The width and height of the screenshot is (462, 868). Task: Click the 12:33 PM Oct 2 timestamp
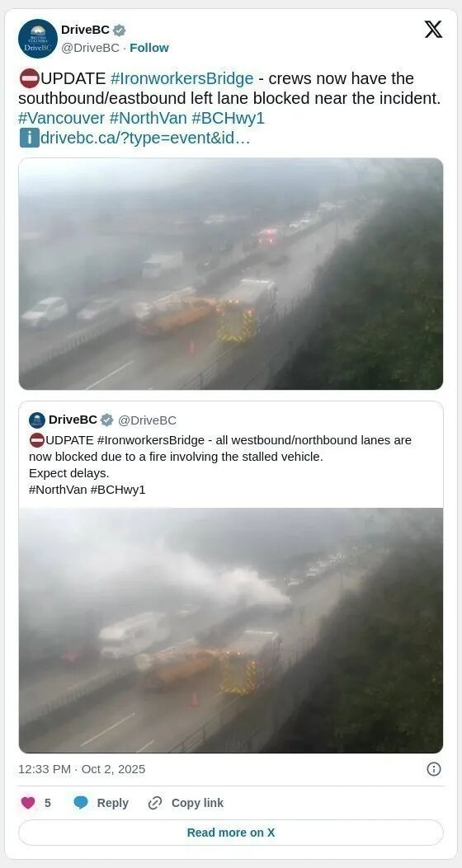click(x=82, y=769)
